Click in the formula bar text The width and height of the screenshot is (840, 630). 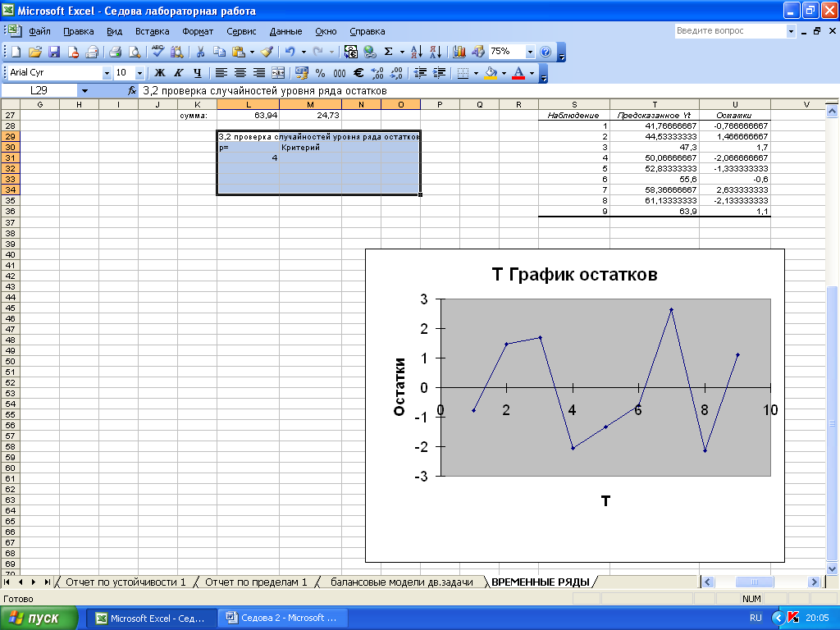(x=265, y=90)
